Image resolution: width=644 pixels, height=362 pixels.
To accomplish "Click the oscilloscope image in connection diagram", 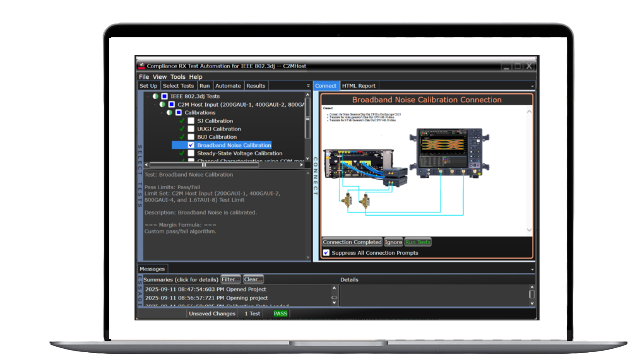I will tap(449, 153).
